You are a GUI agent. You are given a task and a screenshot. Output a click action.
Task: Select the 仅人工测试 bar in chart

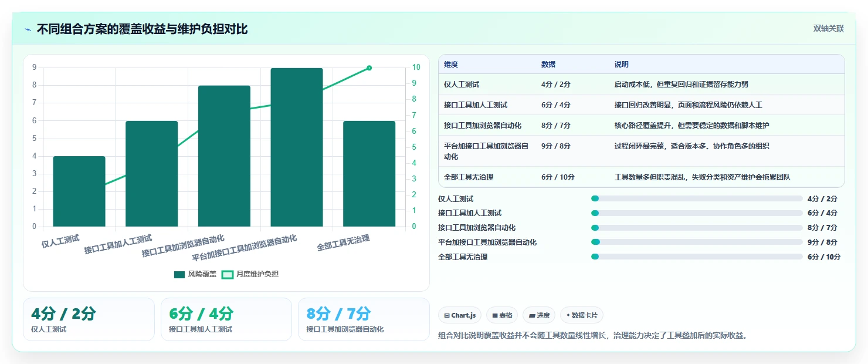tap(79, 191)
